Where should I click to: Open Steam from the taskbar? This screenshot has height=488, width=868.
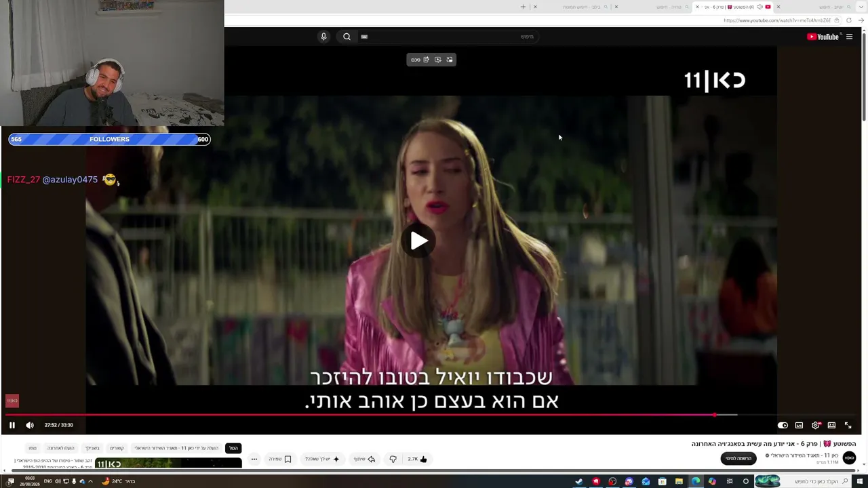click(579, 482)
